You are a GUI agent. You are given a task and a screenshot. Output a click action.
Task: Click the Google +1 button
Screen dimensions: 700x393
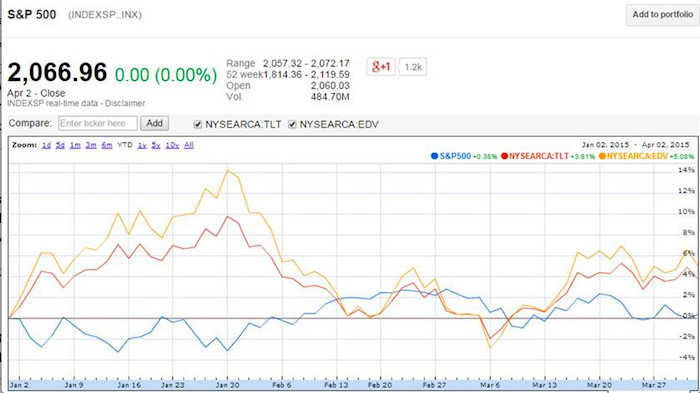[381, 67]
